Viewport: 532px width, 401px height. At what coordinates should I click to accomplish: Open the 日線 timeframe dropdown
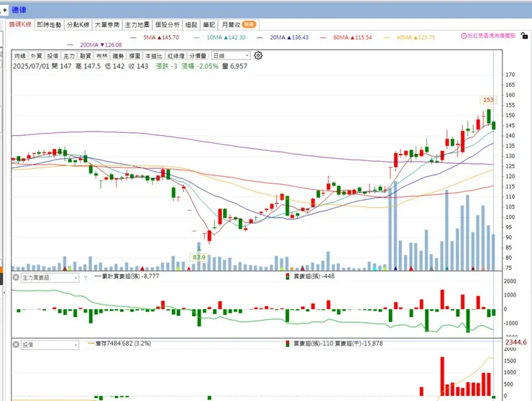coord(231,55)
